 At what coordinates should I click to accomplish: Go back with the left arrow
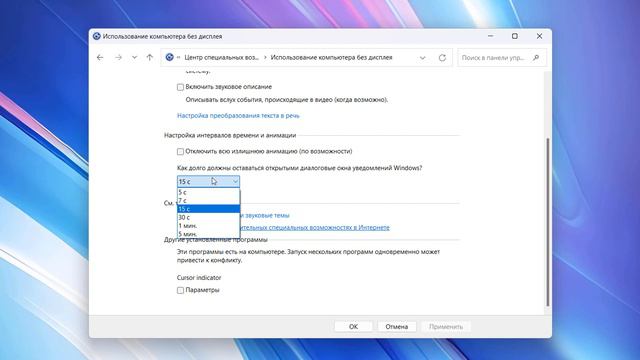(100, 58)
